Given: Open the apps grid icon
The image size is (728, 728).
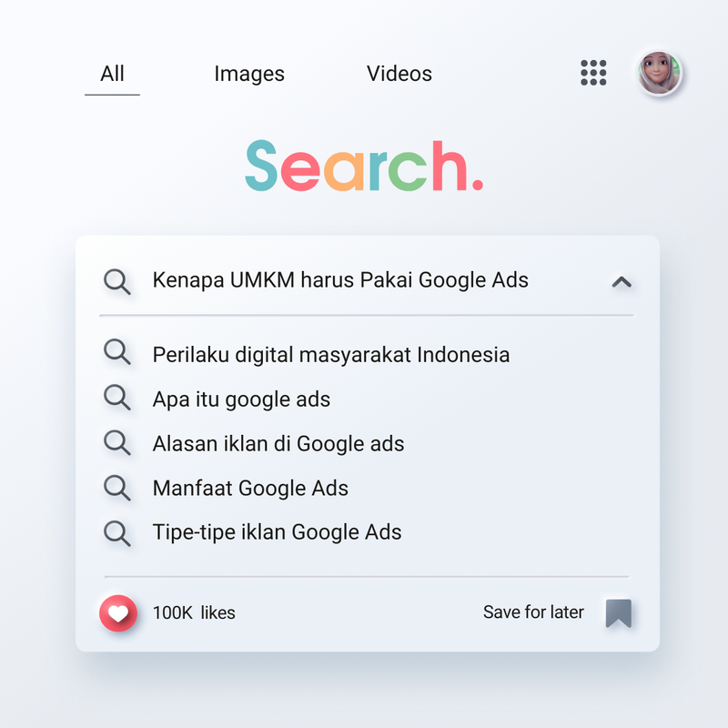Looking at the screenshot, I should 593,73.
